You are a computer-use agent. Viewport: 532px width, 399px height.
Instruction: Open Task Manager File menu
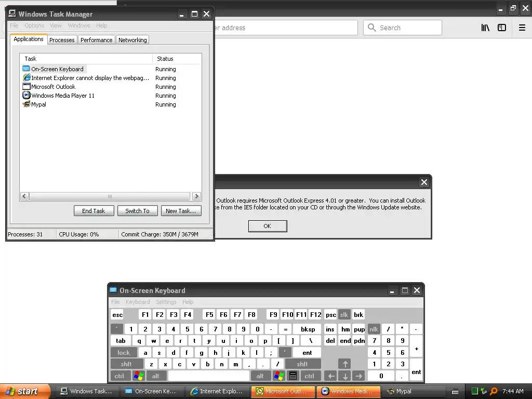coord(14,25)
